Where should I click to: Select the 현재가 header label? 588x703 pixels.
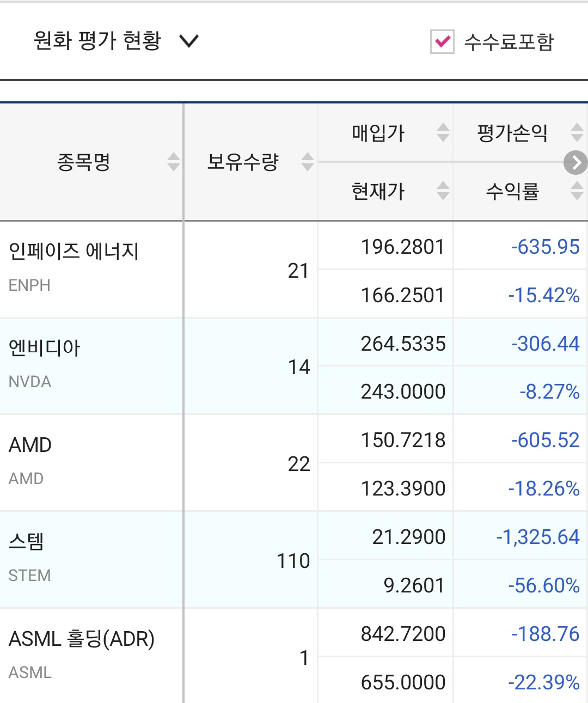point(378,191)
